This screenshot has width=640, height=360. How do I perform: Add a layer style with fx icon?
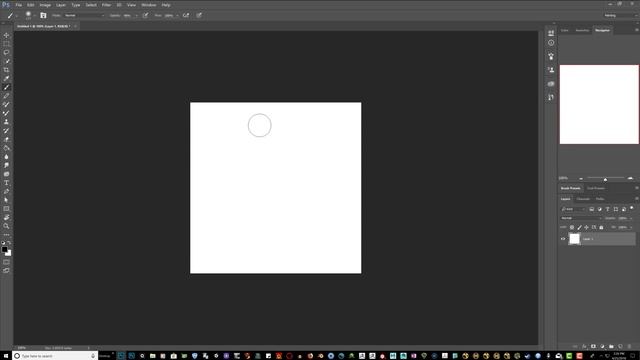click(x=584, y=346)
